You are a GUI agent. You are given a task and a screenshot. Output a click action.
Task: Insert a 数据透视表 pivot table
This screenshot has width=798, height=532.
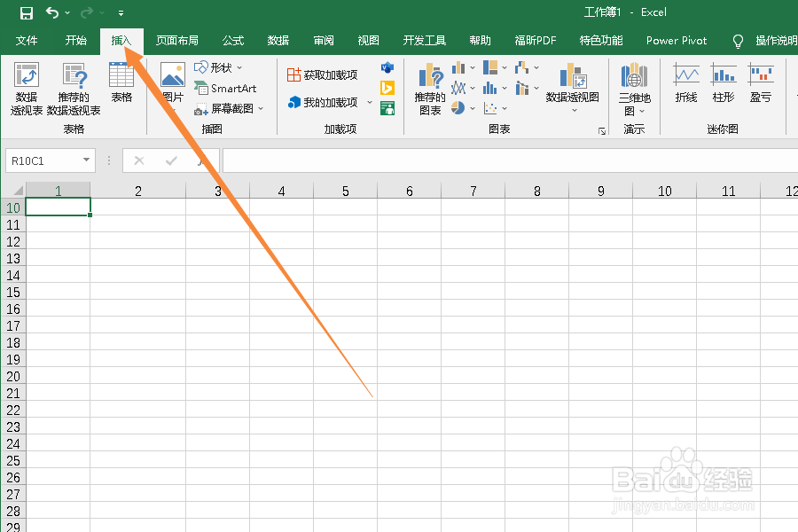click(x=27, y=89)
